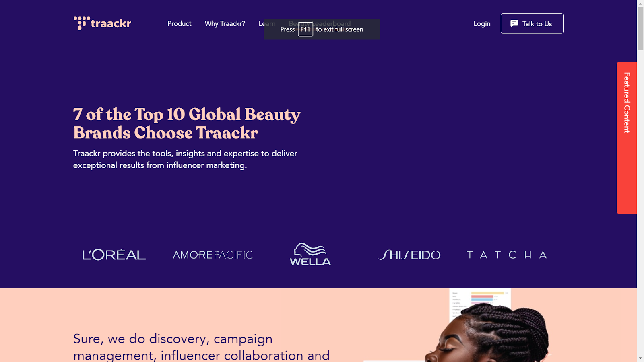Click the Shiseido brand logo

click(x=409, y=255)
